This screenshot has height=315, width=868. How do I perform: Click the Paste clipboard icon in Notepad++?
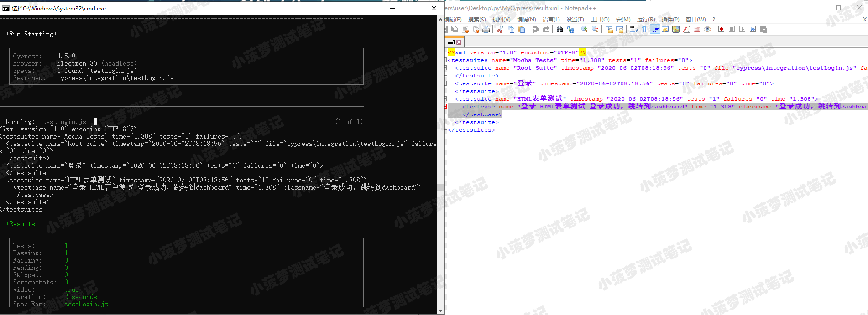(x=521, y=29)
